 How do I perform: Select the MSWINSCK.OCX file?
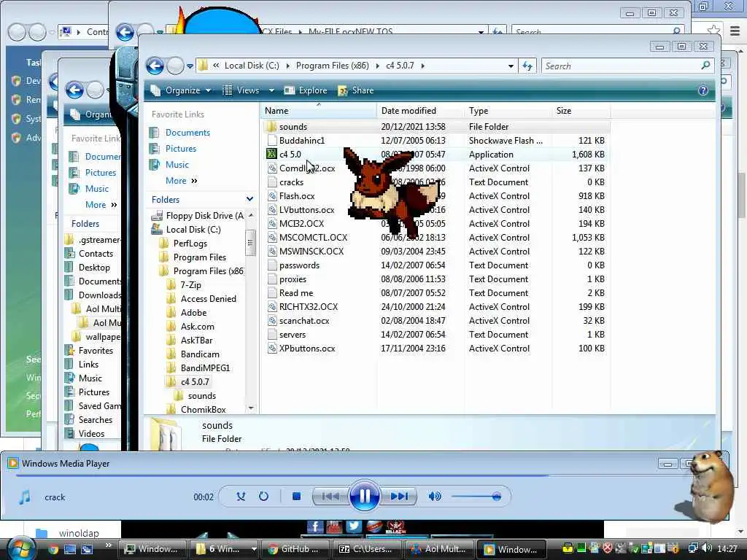point(311,252)
